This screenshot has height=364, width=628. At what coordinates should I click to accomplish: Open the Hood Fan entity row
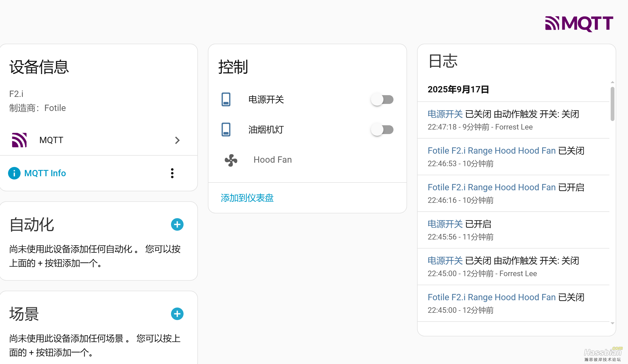pyautogui.click(x=307, y=160)
